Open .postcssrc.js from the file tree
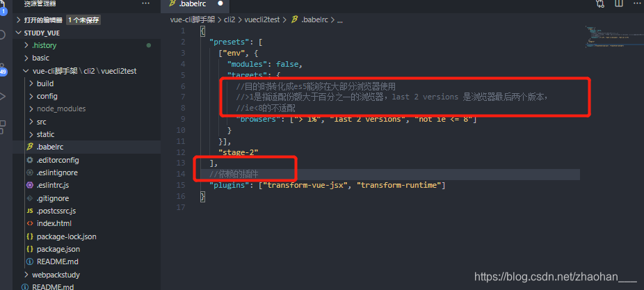Image resolution: width=644 pixels, height=290 pixels. point(56,211)
